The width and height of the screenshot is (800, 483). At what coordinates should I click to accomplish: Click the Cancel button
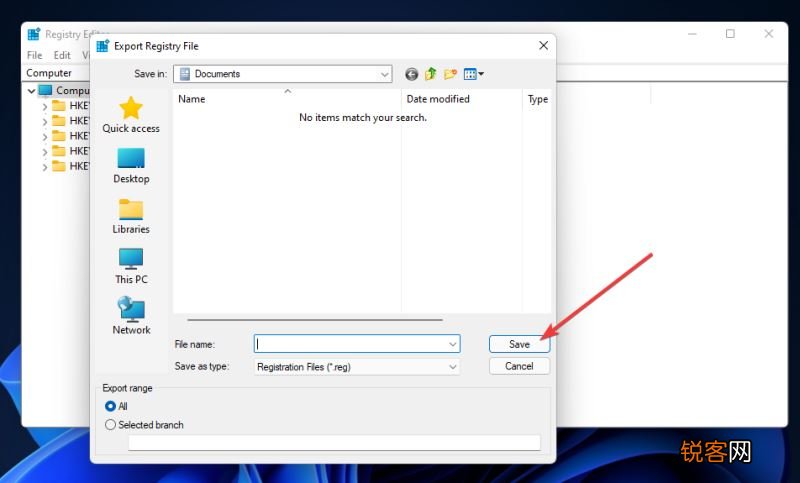click(519, 366)
